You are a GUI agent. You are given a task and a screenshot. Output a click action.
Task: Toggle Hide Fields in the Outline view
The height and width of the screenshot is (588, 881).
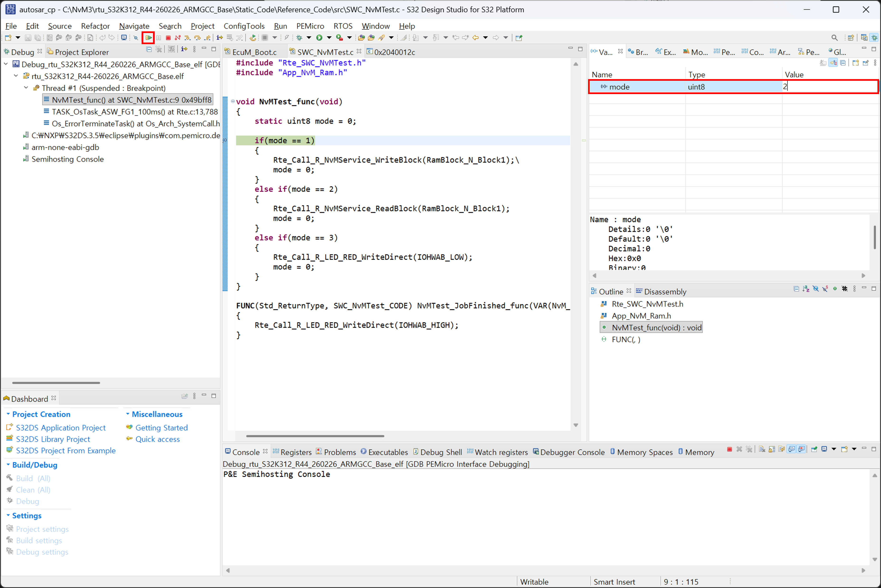(x=816, y=289)
